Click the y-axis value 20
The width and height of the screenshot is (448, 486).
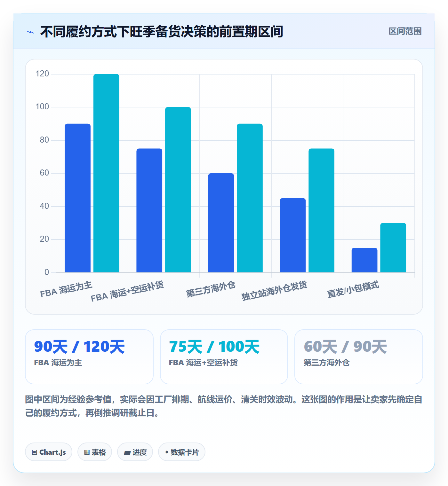(x=44, y=239)
